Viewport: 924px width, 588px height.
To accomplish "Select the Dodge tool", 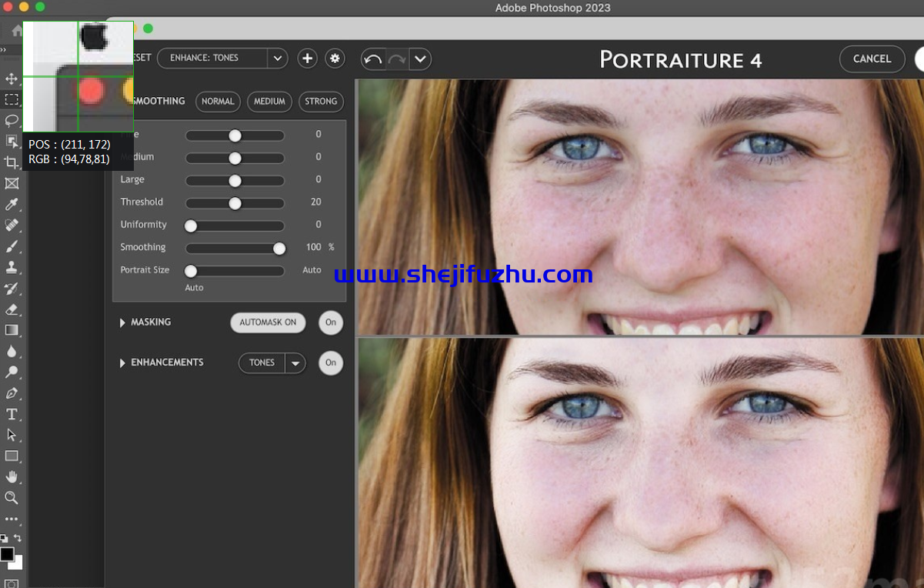I will coord(12,373).
